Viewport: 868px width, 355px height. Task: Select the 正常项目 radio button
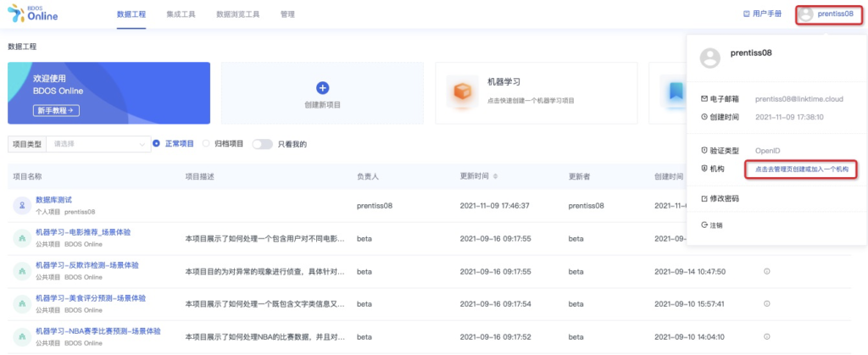(156, 144)
